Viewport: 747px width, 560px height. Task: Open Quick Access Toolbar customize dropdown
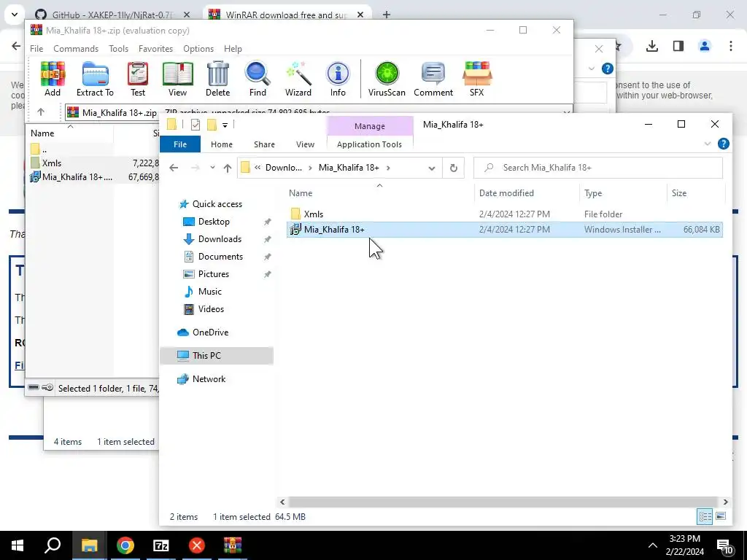225,125
